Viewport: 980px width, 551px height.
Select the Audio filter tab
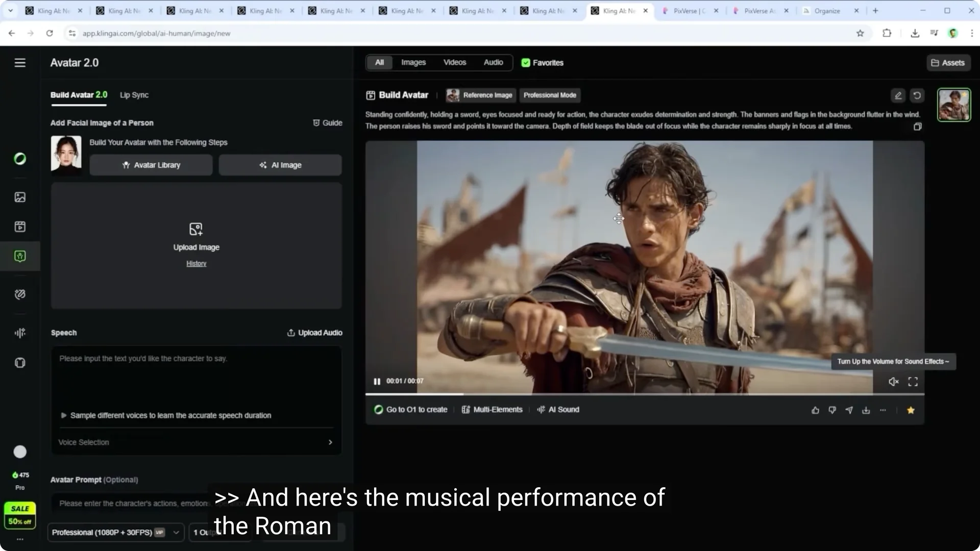493,62
